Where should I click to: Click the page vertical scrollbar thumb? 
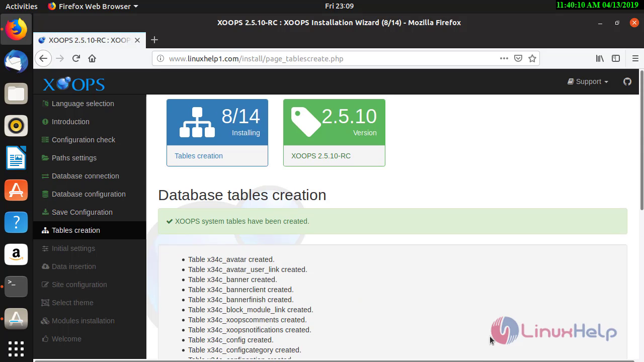click(641, 141)
